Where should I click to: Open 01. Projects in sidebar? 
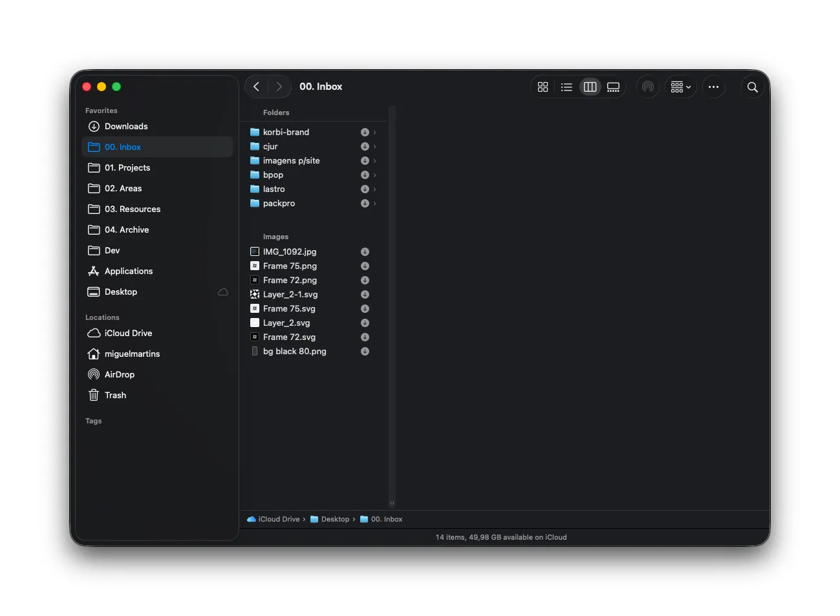tap(157, 167)
